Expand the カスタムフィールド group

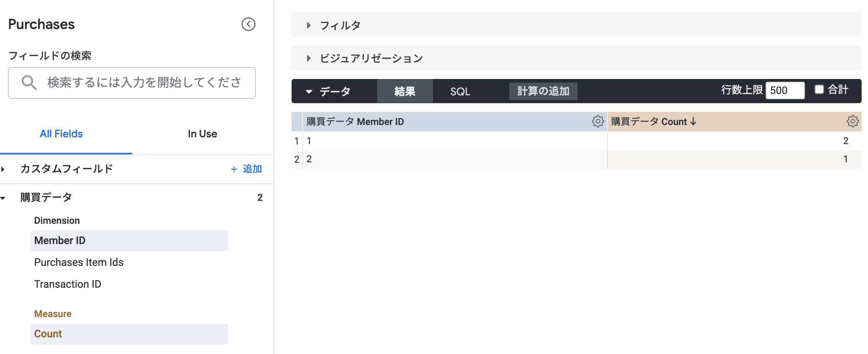point(3,169)
